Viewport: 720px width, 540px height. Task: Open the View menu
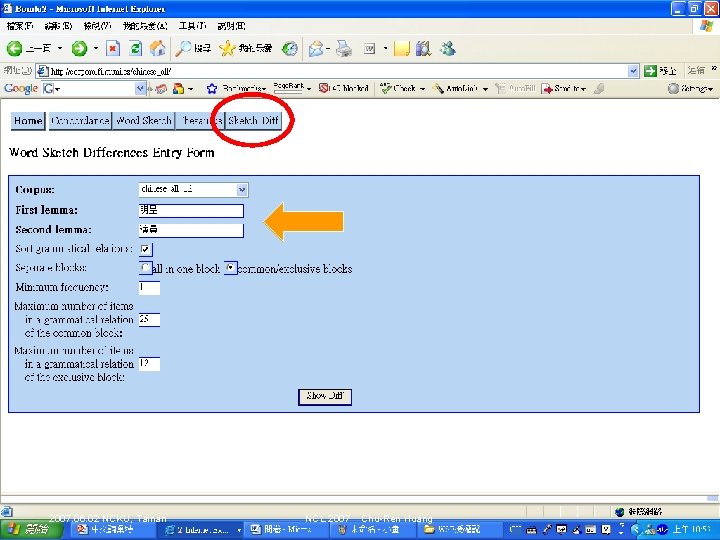(97, 26)
